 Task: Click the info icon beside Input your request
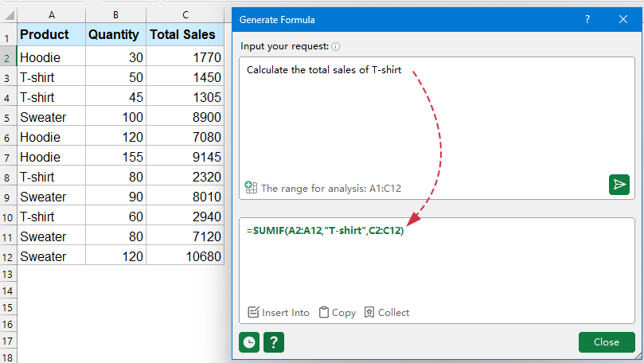tap(336, 47)
